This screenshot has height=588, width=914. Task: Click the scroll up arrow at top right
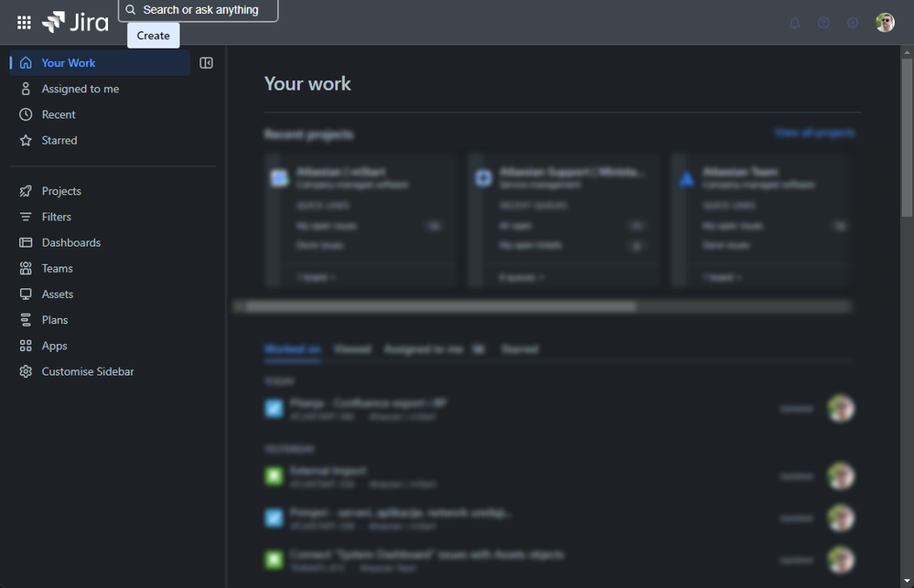tap(907, 52)
